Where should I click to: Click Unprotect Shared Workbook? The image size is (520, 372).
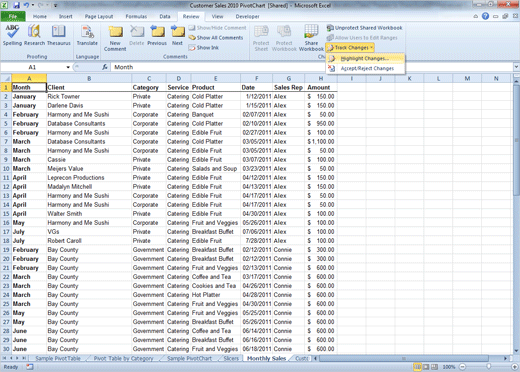pos(364,28)
